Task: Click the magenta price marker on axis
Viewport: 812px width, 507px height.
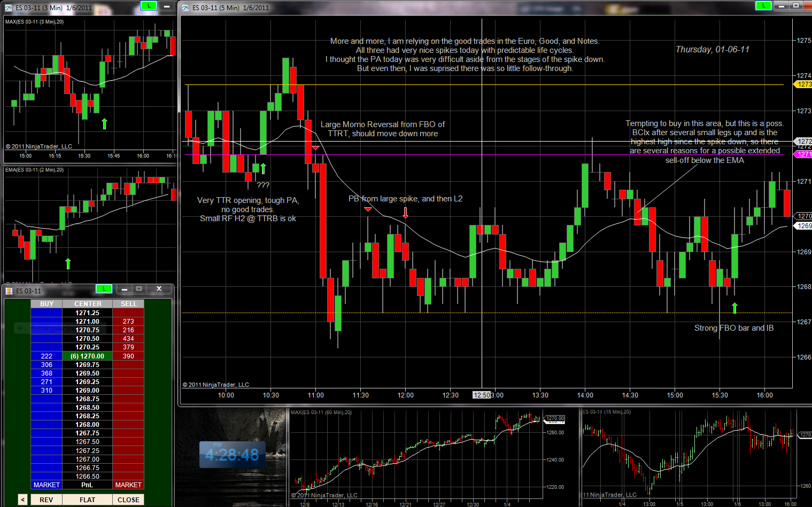Action: [x=803, y=154]
